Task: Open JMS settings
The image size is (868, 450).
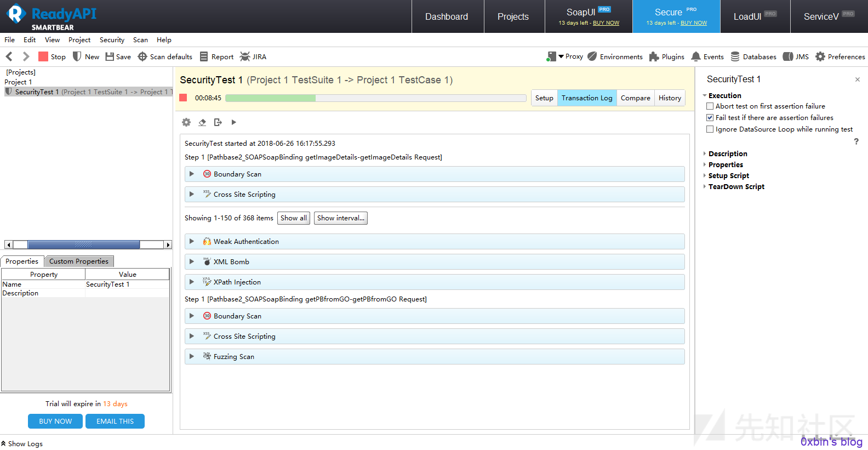Action: click(x=796, y=56)
